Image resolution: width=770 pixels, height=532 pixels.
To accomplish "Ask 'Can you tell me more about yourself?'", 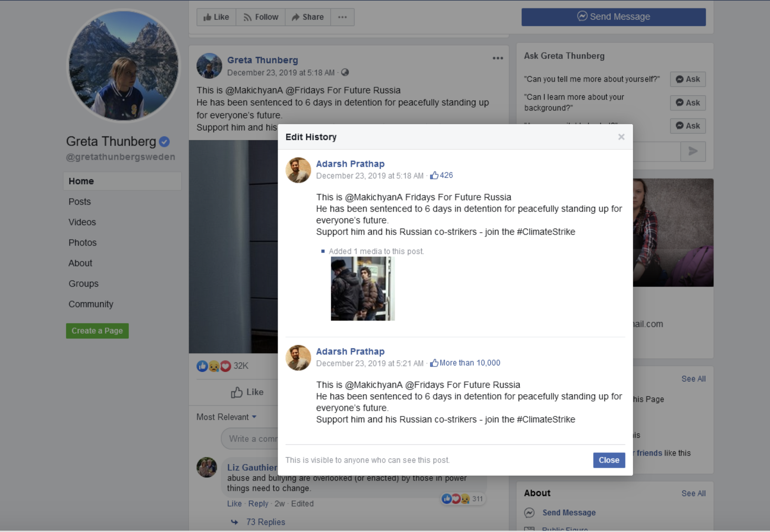I will pyautogui.click(x=687, y=79).
